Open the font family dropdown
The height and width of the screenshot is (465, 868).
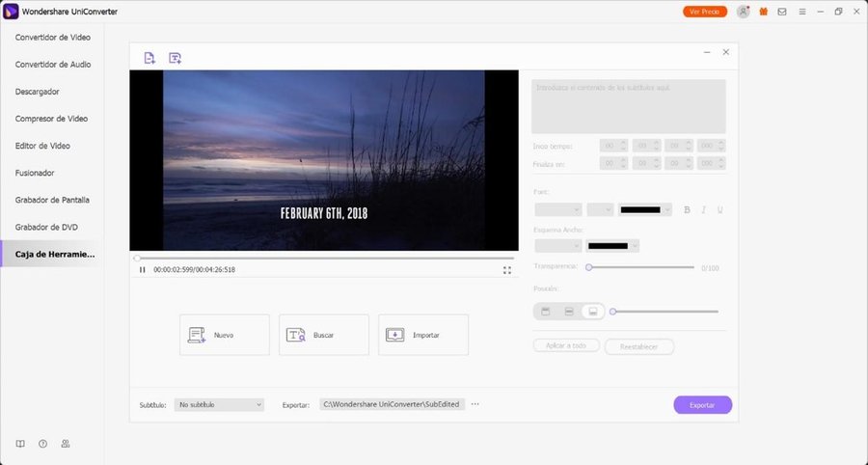557,209
